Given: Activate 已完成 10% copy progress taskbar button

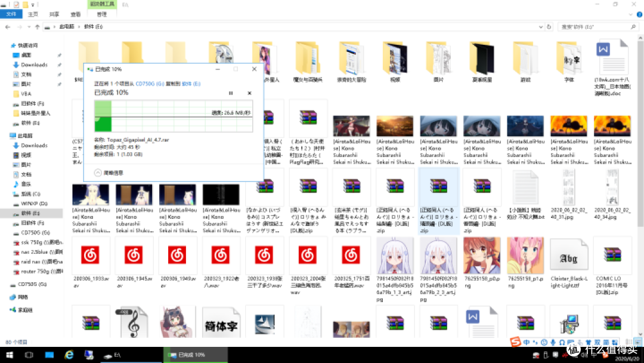Looking at the screenshot, I should 196,355.
